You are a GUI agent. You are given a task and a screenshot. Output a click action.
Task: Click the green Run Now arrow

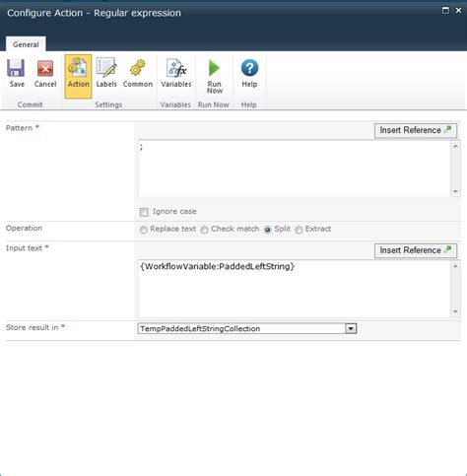coord(214,68)
